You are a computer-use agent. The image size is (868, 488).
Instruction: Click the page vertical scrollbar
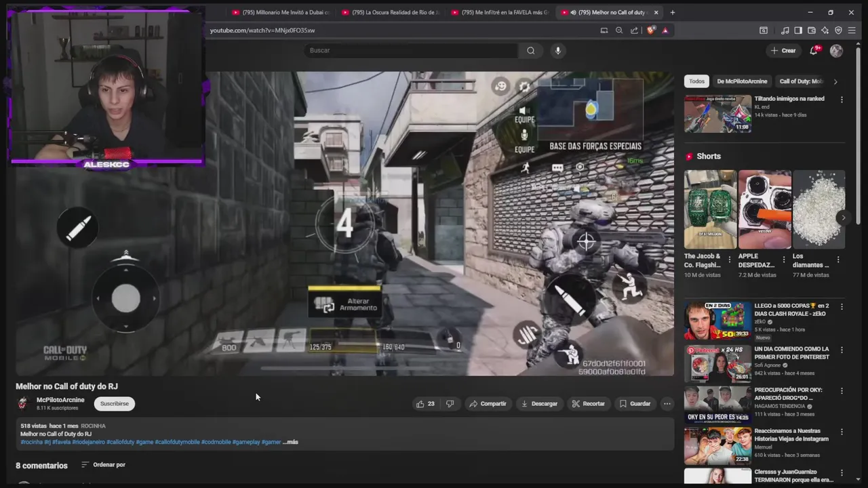point(858,136)
